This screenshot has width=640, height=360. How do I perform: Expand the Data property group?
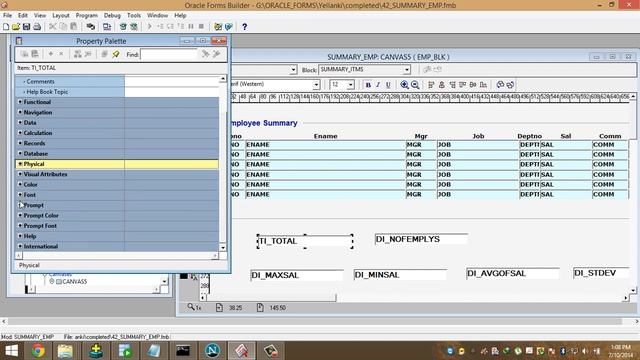pos(20,122)
